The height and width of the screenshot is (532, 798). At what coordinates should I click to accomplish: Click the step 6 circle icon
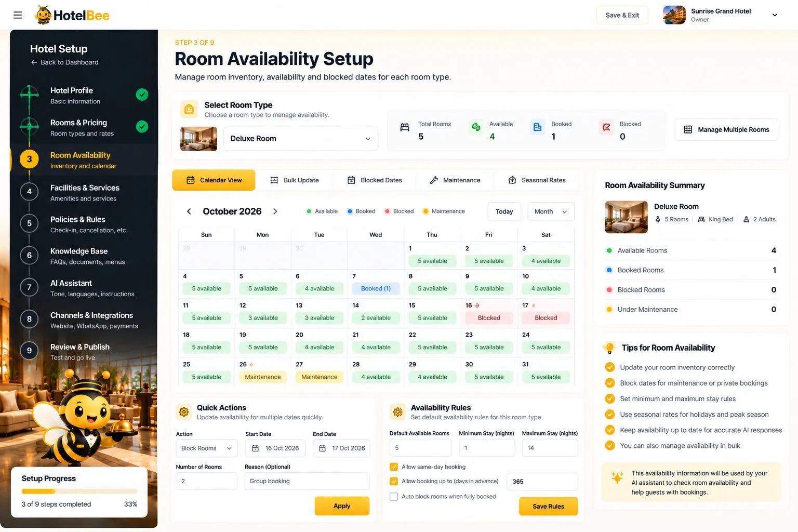click(29, 255)
